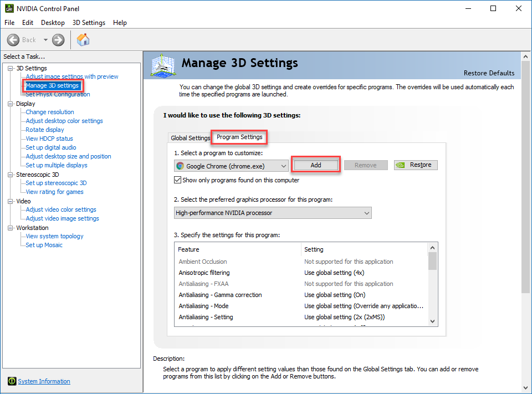Open the Desktop menu
The width and height of the screenshot is (532, 394).
[53, 23]
